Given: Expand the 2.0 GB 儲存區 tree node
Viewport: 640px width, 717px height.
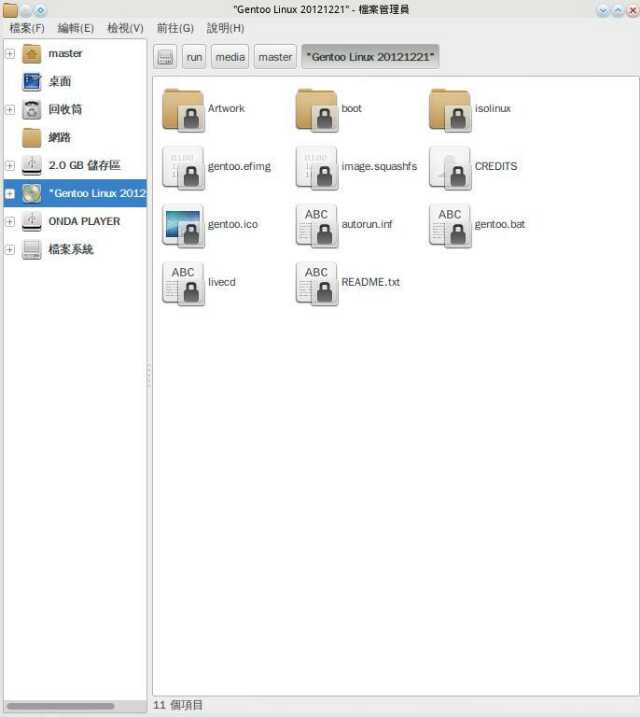Looking at the screenshot, I should (10, 166).
